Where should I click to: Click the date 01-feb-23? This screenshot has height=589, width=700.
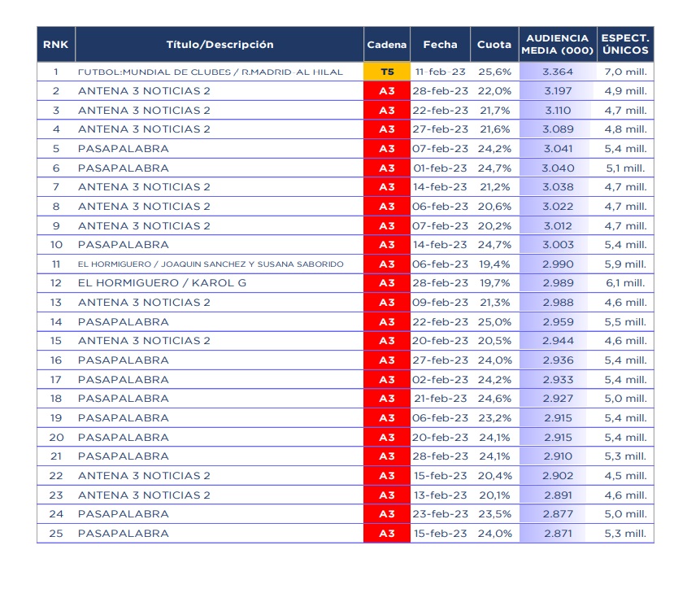pyautogui.click(x=440, y=168)
